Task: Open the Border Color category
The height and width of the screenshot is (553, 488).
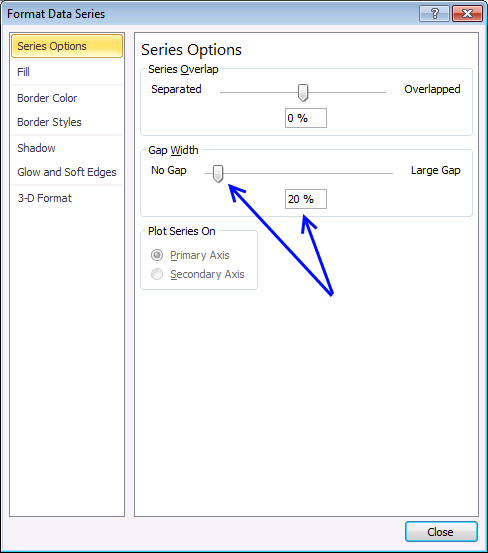Action: tap(67, 98)
